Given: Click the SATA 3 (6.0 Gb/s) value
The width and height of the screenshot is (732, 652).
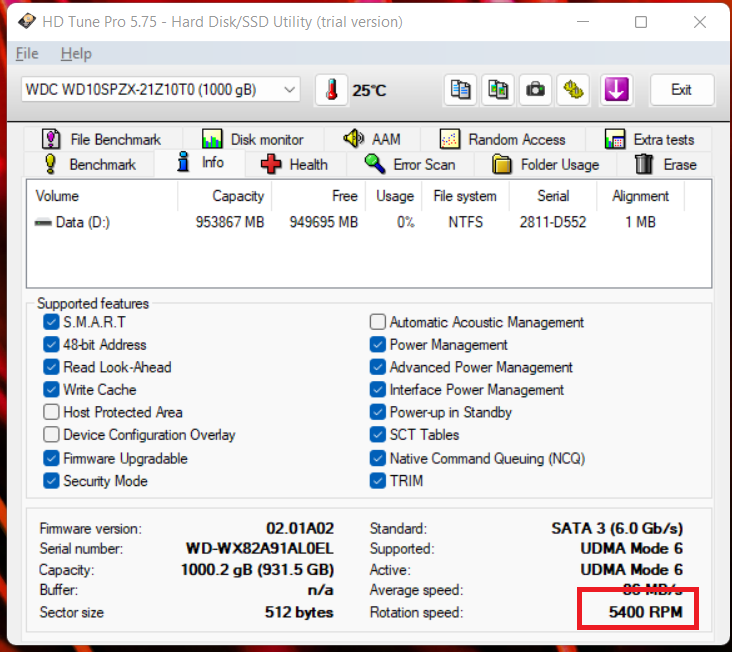Looking at the screenshot, I should tap(617, 528).
